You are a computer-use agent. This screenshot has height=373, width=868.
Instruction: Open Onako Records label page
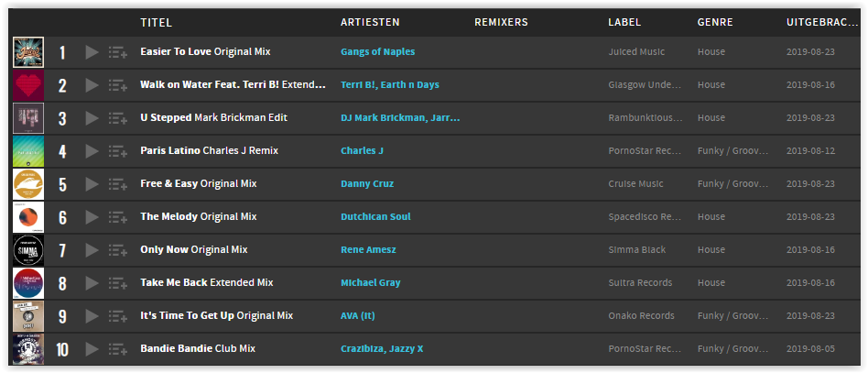[x=641, y=315]
